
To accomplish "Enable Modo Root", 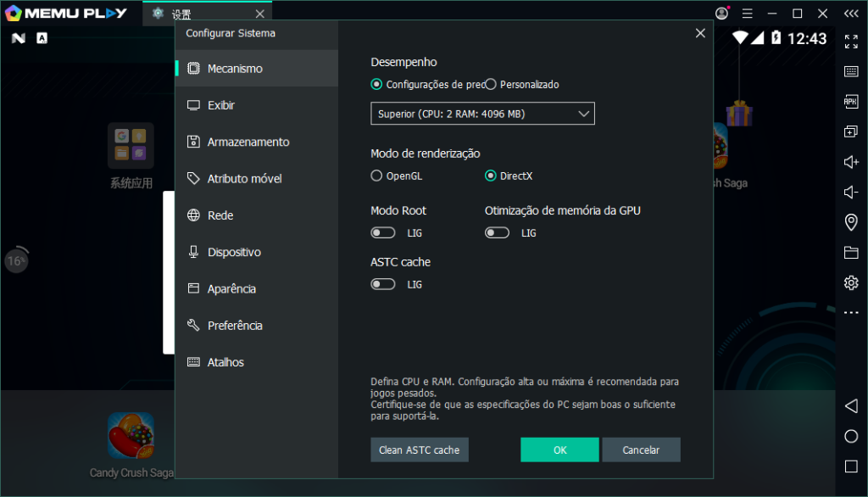I will 382,232.
